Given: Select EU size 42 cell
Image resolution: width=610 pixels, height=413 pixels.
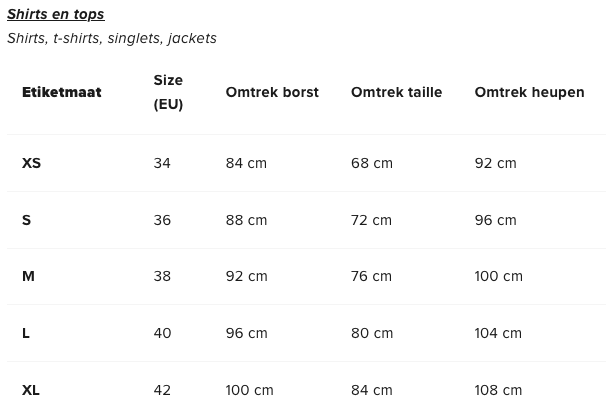Looking at the screenshot, I should pos(162,390).
